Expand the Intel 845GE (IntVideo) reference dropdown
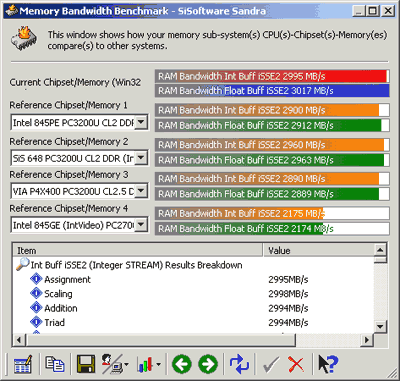This screenshot has height=381, width=400. [141, 225]
